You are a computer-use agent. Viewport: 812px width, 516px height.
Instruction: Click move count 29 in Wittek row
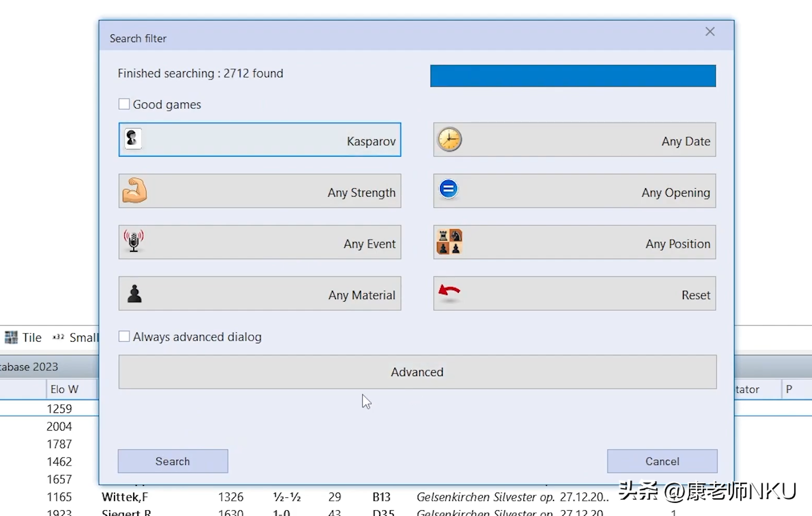tap(335, 497)
